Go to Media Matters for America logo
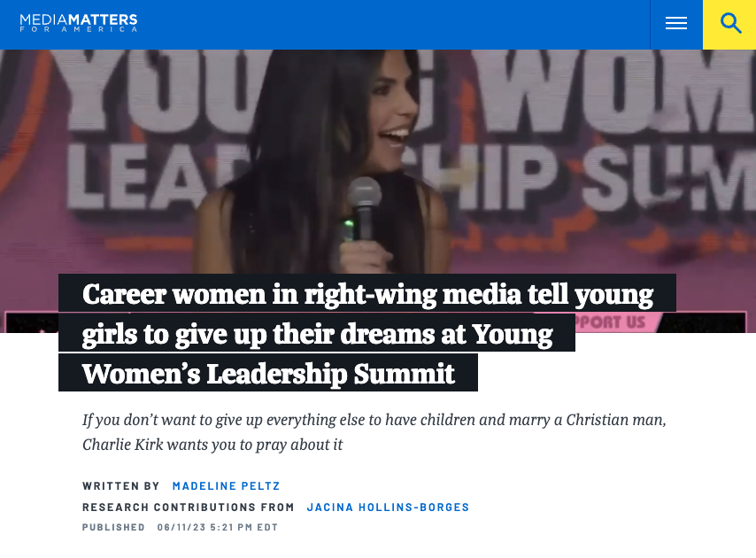 (x=79, y=22)
